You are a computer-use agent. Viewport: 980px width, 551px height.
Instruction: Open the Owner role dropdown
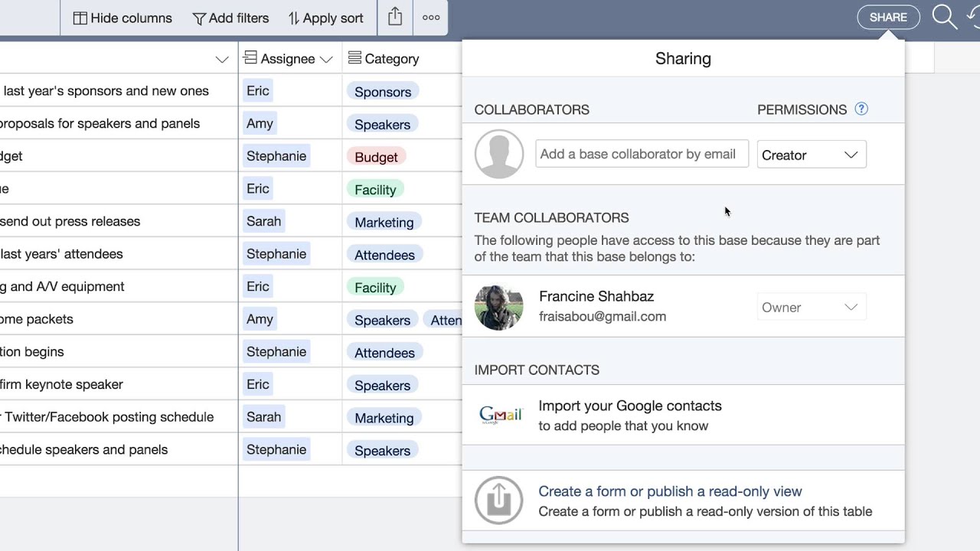[x=811, y=308]
